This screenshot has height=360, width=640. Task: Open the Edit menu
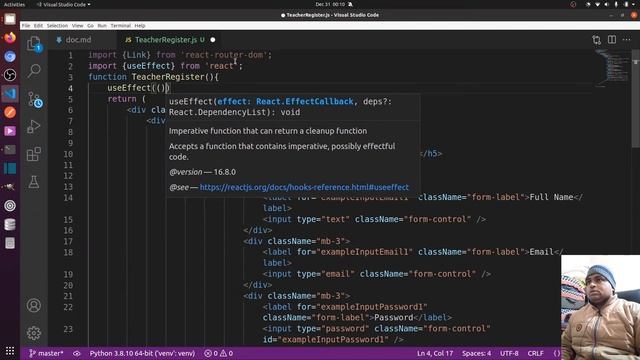click(38, 25)
